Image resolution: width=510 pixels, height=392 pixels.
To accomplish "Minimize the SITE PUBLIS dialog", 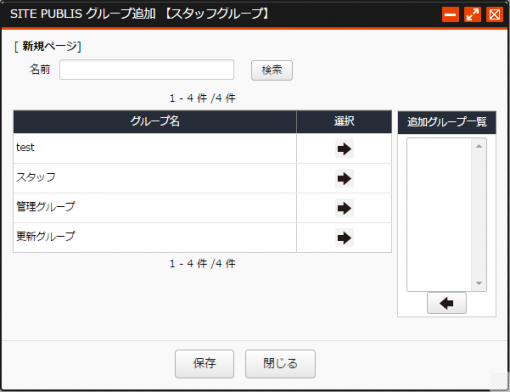I will pyautogui.click(x=450, y=14).
